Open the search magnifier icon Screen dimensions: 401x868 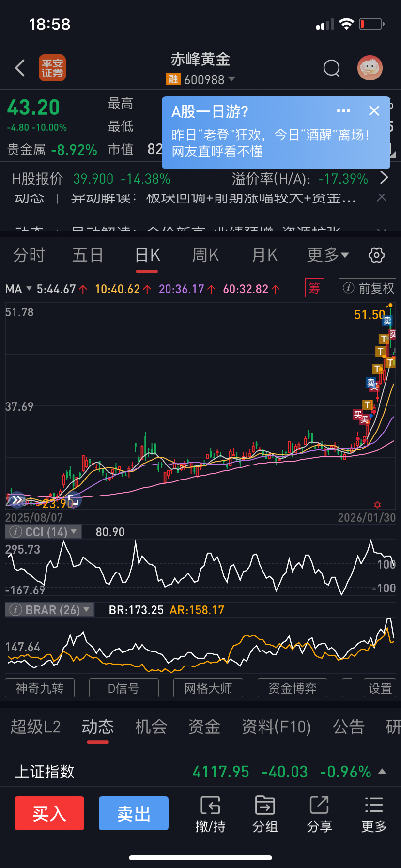[x=331, y=68]
